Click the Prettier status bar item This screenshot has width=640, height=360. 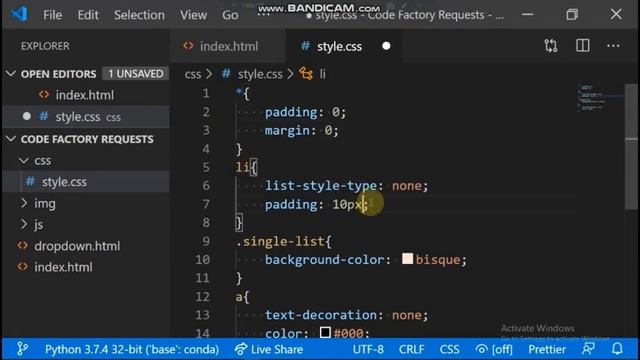click(x=547, y=349)
